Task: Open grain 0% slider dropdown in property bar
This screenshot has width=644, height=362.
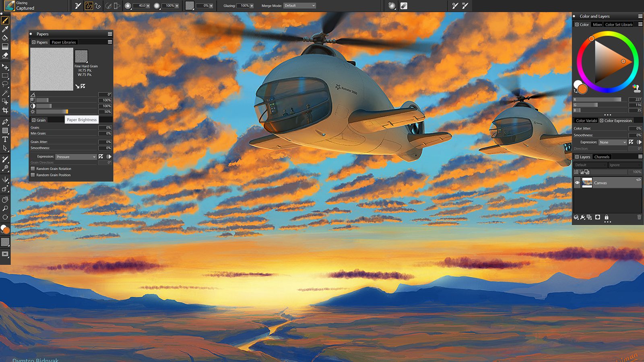Action: point(211,6)
